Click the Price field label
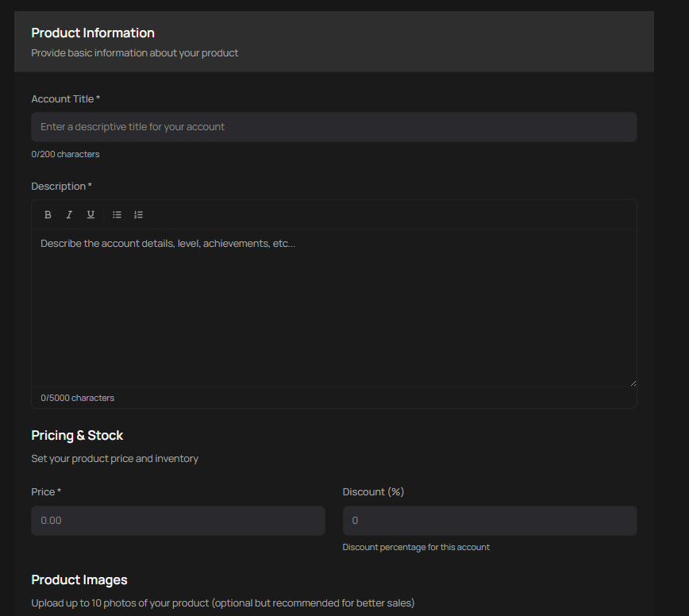This screenshot has height=616, width=689. point(46,492)
